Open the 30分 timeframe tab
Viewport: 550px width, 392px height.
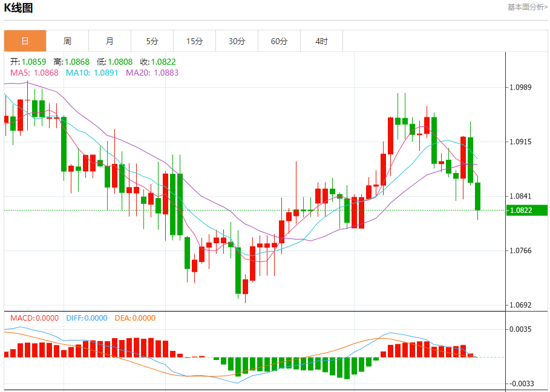(x=237, y=41)
